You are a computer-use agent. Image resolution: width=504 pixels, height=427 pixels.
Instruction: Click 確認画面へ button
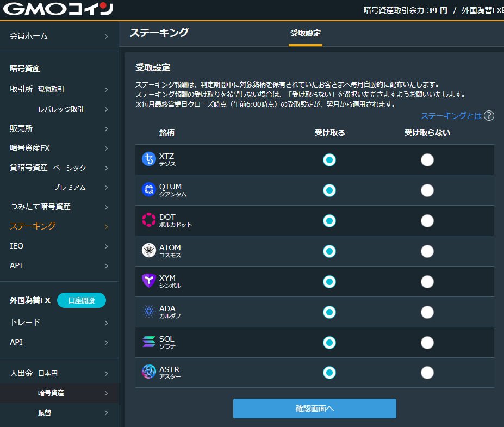[315, 409]
